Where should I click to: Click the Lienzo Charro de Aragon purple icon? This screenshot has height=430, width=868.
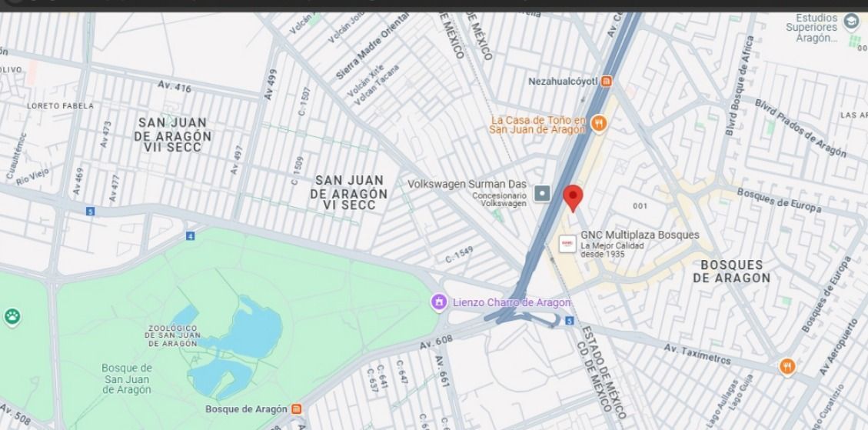pyautogui.click(x=439, y=302)
